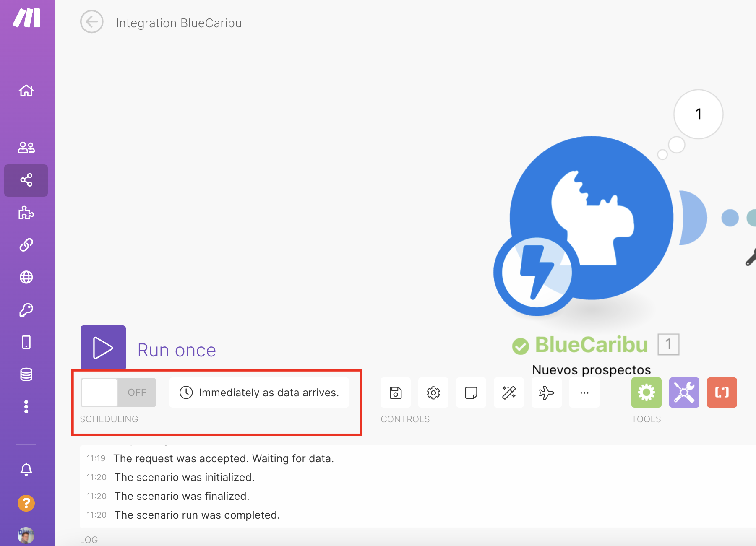Screen dimensions: 756x546
Task: Click the TOOLS section label
Action: (646, 419)
